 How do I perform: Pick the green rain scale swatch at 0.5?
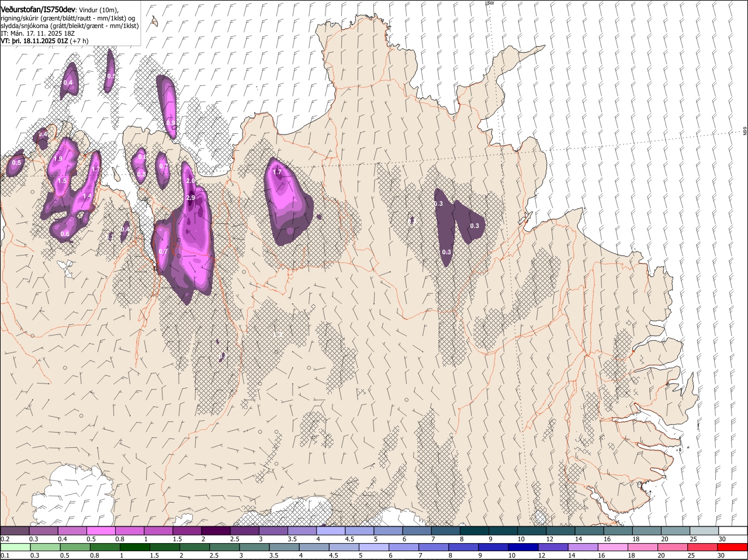pyautogui.click(x=75, y=547)
